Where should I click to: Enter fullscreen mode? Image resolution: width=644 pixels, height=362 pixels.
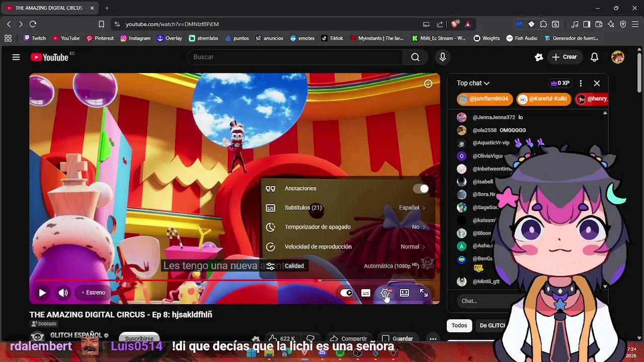pyautogui.click(x=424, y=293)
